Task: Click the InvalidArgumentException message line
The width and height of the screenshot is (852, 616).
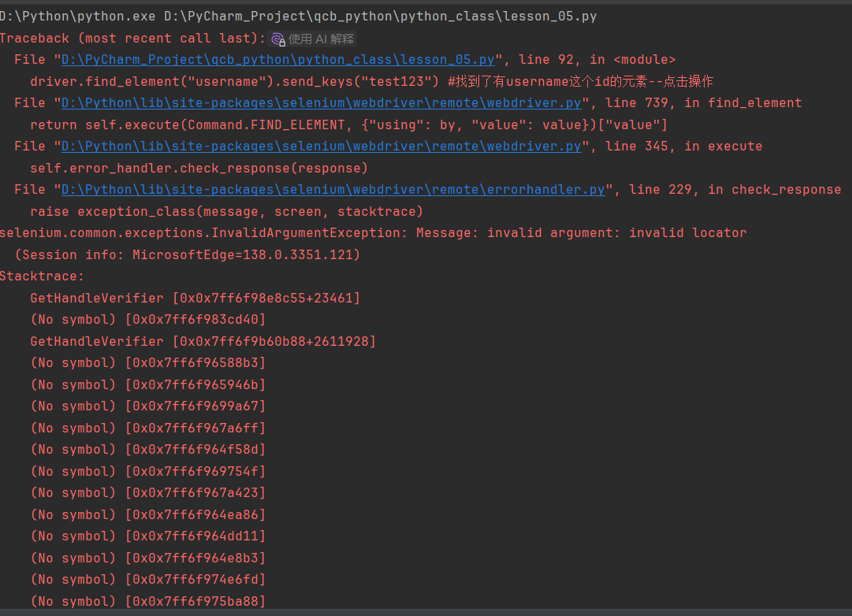Action: [373, 233]
